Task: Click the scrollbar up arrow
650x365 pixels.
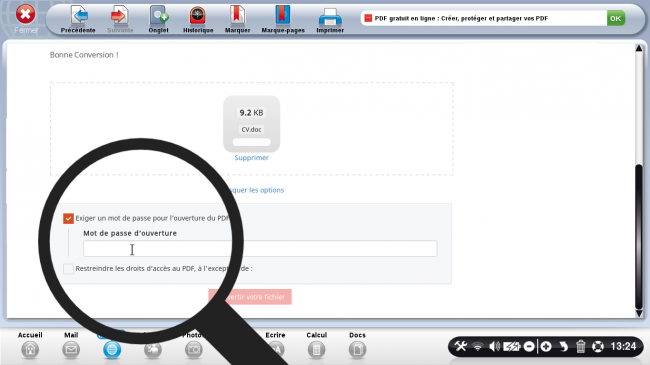Action: pyautogui.click(x=639, y=48)
